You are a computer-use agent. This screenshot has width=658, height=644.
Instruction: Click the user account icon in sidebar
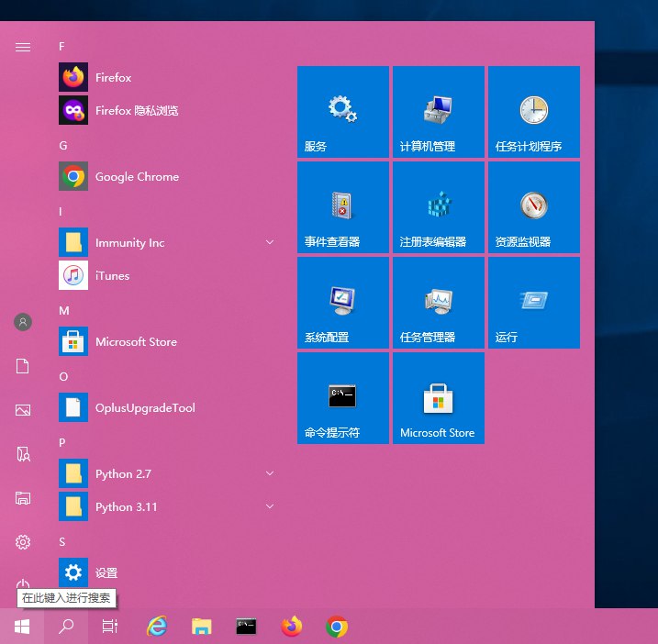pyautogui.click(x=23, y=322)
